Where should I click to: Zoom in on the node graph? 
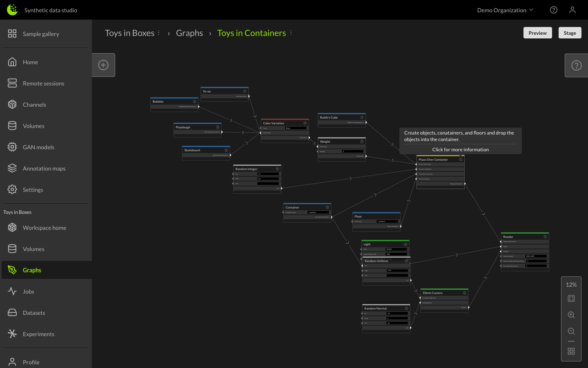(571, 315)
